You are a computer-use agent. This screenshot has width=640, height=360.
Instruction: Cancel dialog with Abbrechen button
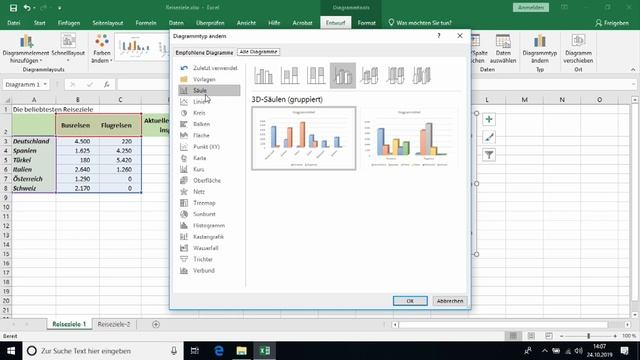tap(450, 301)
